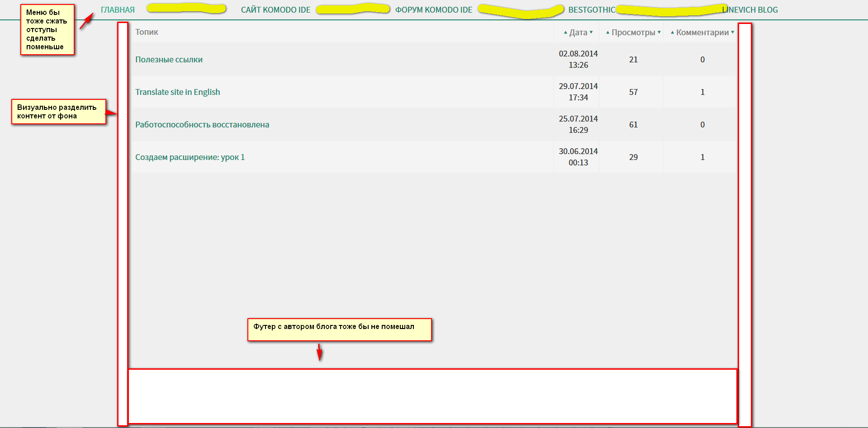Screen dimensions: 868x428
Task: Click view count 57 for Translate site
Action: point(633,92)
